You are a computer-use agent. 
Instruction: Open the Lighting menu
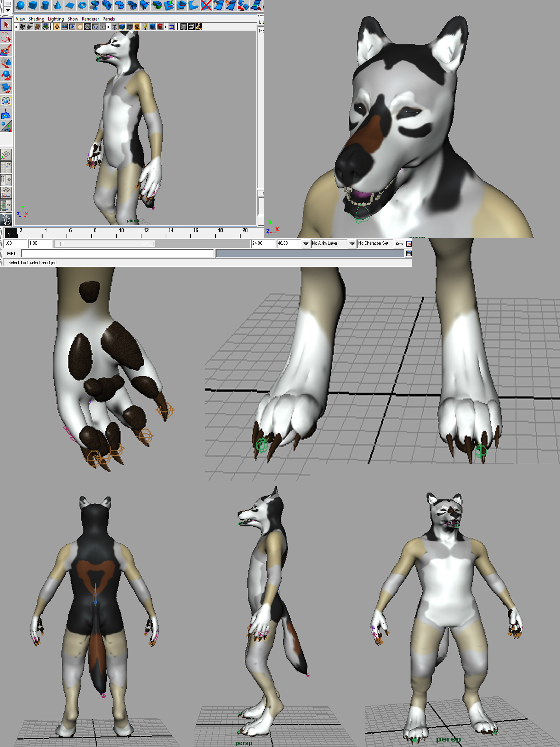(x=56, y=19)
